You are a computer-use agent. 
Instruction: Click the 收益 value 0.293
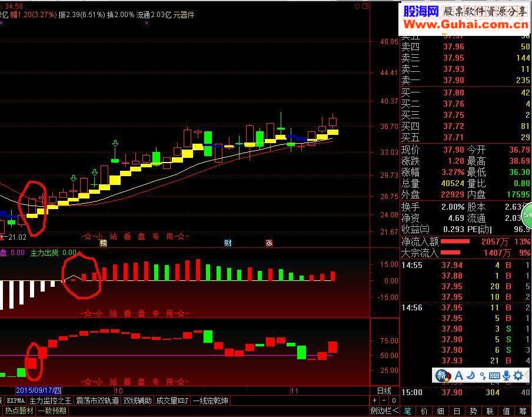454,229
